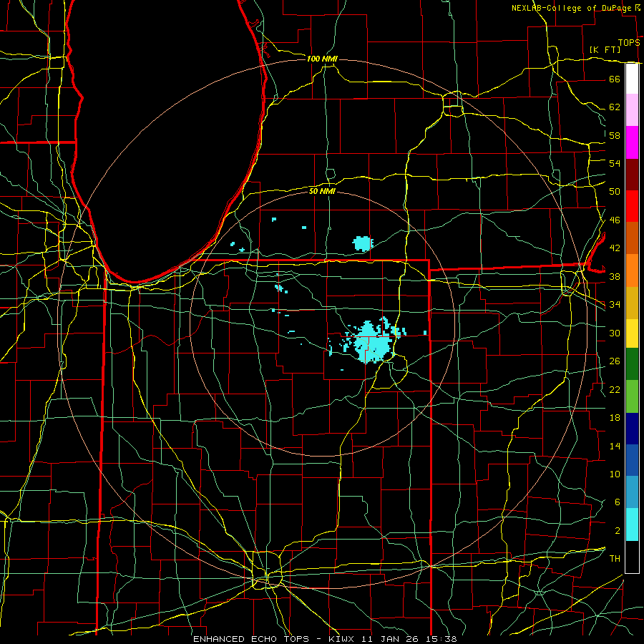Click the sky blue legend swatch

[632, 492]
